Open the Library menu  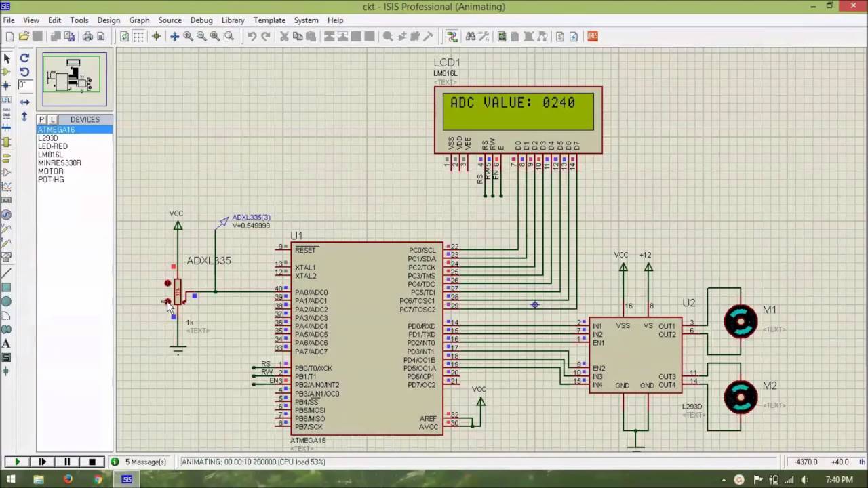click(233, 20)
